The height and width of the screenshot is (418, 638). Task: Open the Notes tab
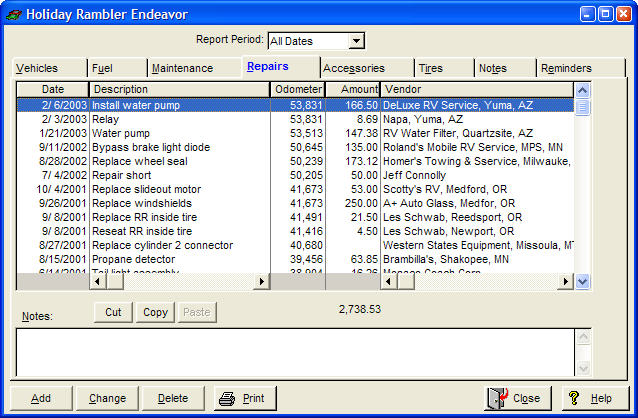pos(505,68)
